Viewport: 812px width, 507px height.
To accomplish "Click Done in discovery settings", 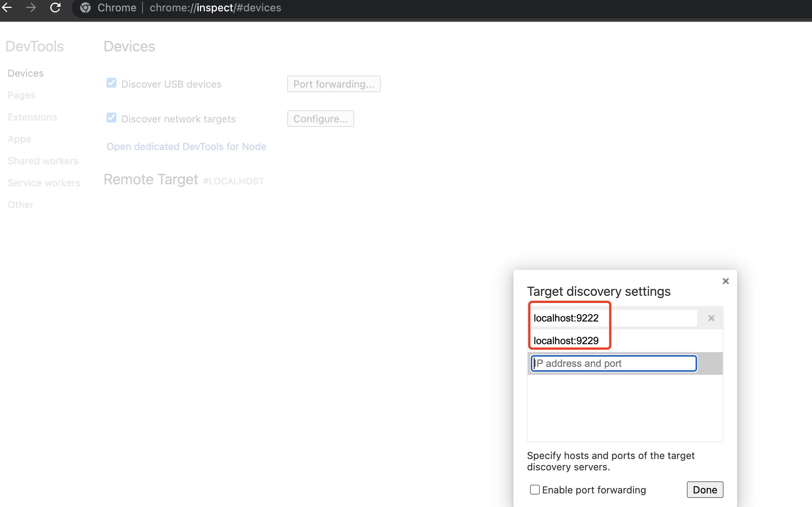I will [705, 490].
